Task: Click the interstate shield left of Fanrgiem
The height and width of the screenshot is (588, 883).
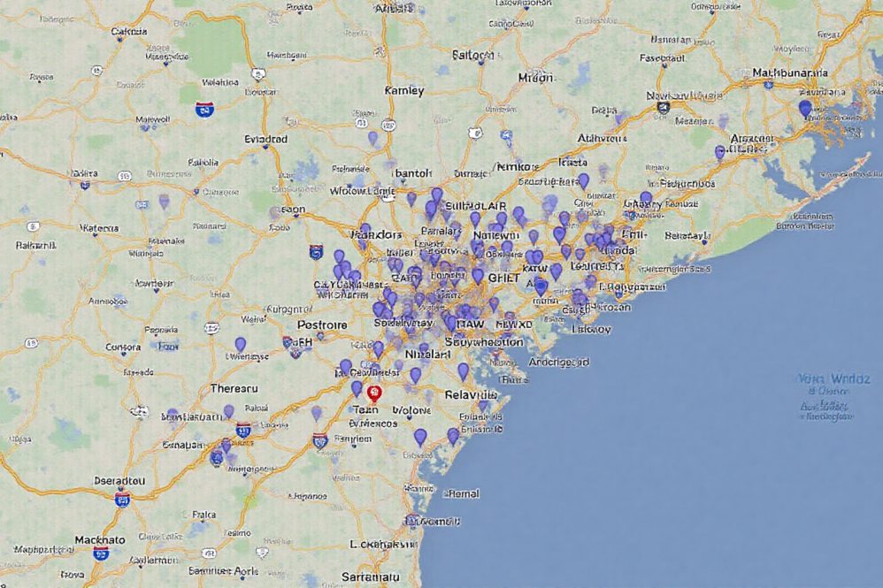Action: tap(319, 439)
